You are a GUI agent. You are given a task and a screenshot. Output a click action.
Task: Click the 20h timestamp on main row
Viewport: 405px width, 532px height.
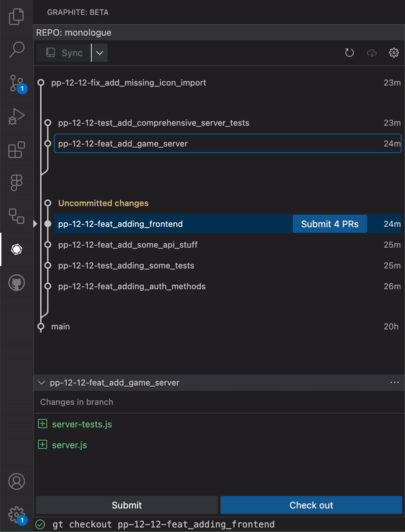pos(391,326)
